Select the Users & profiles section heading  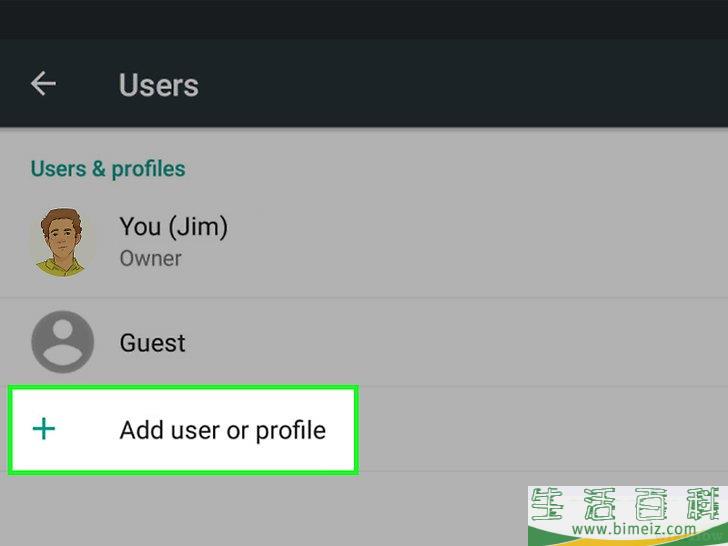tap(108, 169)
